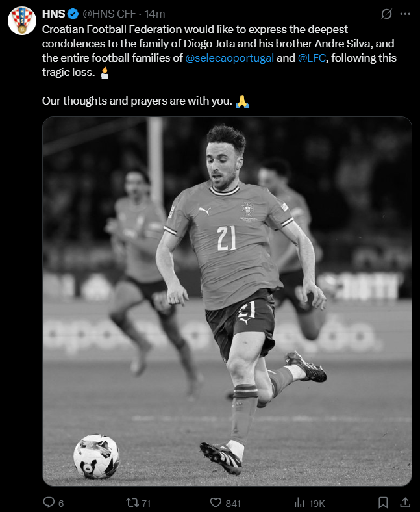View analytics via the bar chart icon
The height and width of the screenshot is (512, 420).
click(x=299, y=502)
